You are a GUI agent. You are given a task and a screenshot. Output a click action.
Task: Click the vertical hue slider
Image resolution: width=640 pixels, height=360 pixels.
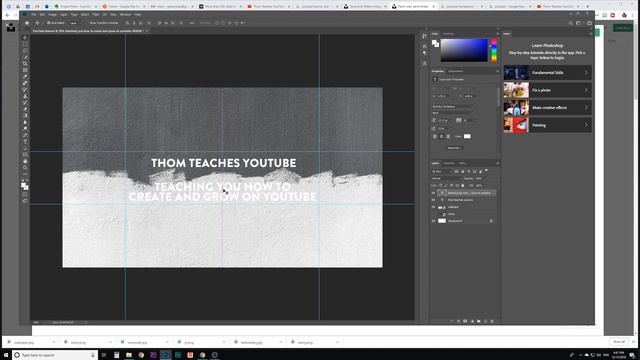click(494, 50)
